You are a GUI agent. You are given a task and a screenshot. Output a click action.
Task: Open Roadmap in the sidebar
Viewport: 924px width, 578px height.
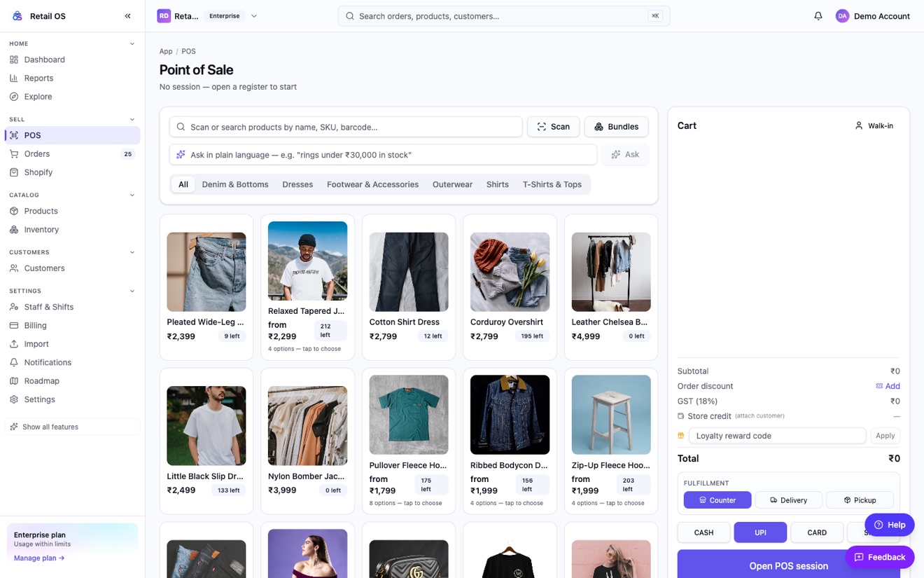pyautogui.click(x=73, y=381)
